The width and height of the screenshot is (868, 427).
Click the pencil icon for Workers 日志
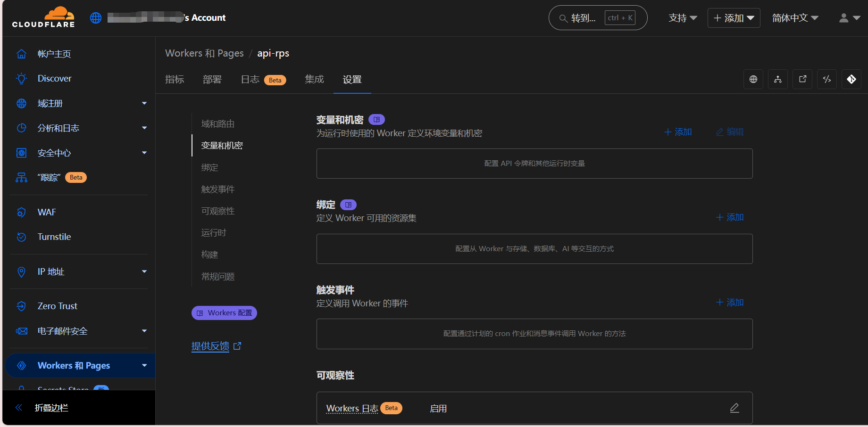tap(734, 408)
